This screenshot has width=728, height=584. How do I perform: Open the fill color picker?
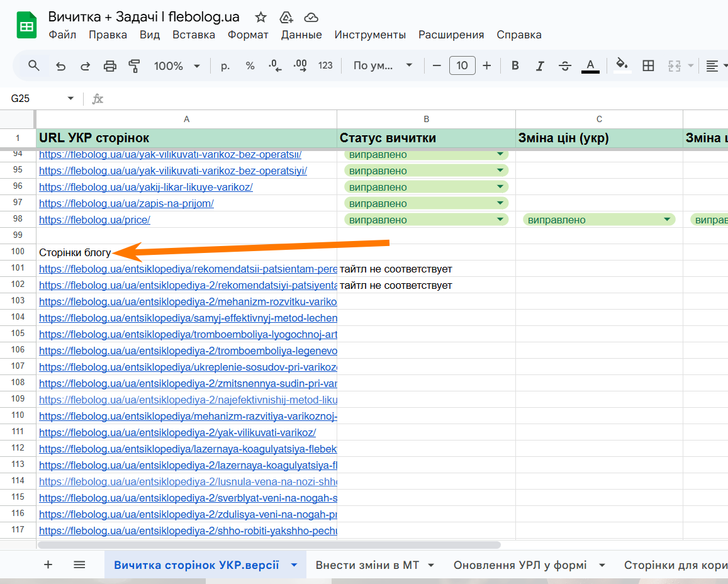pyautogui.click(x=621, y=65)
